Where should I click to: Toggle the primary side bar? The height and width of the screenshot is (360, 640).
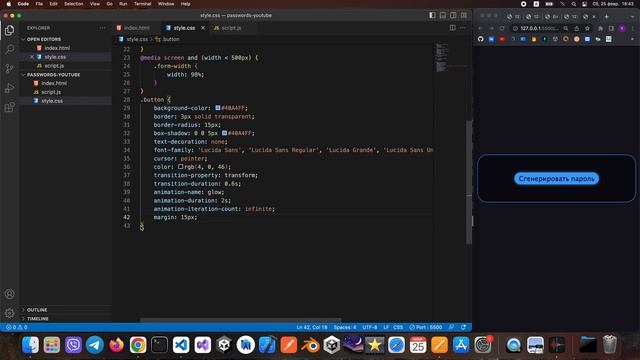point(432,15)
